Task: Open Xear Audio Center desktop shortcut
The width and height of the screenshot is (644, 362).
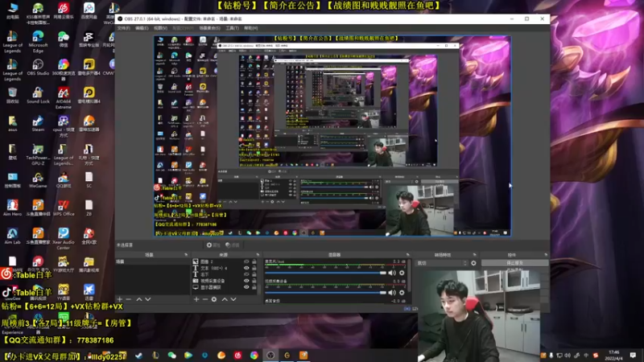Action: pyautogui.click(x=64, y=239)
